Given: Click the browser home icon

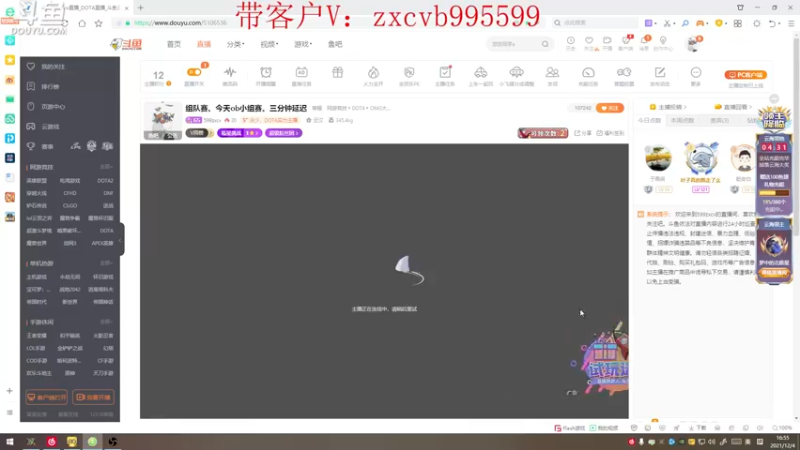Looking at the screenshot, I should [82, 23].
